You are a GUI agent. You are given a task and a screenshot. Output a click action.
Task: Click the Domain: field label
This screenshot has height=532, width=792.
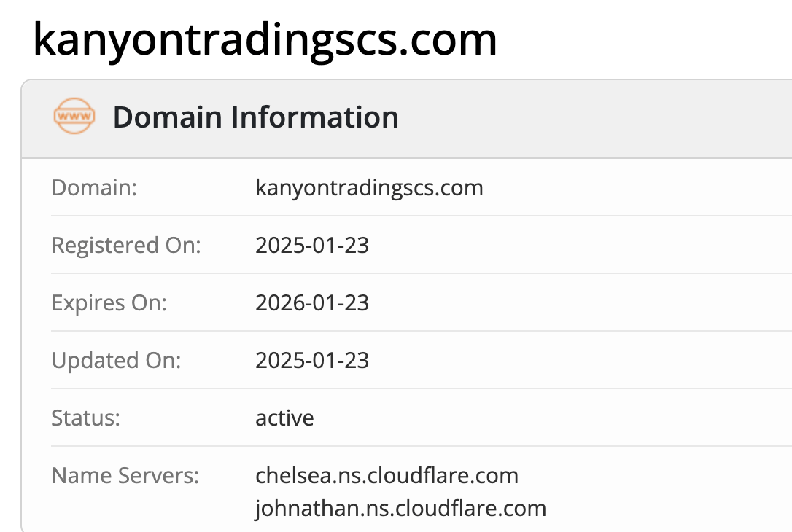94,188
